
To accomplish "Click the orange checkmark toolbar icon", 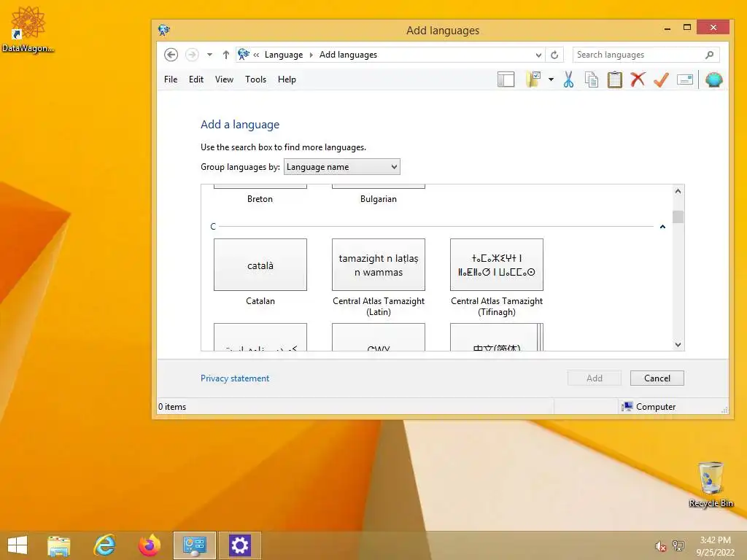I will click(x=661, y=79).
